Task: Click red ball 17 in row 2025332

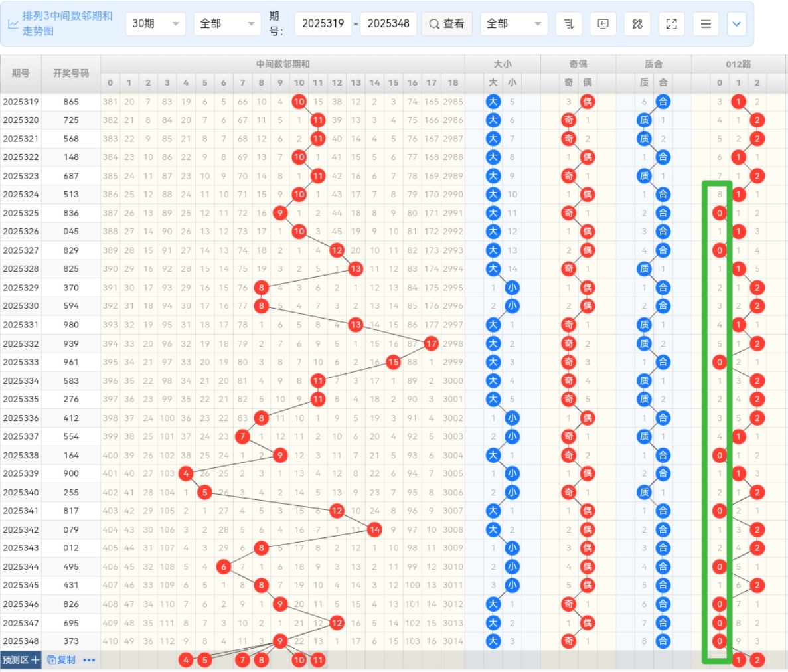Action: (432, 343)
